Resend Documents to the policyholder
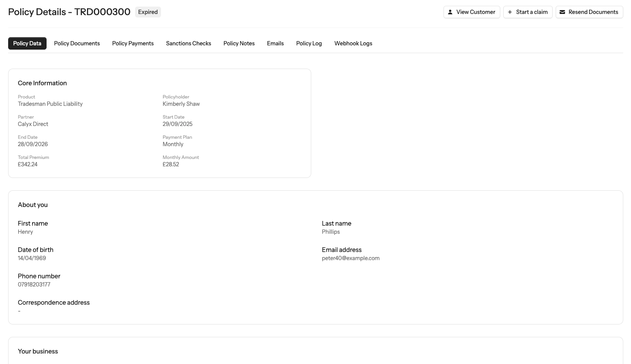The width and height of the screenshot is (631, 364). pos(589,12)
